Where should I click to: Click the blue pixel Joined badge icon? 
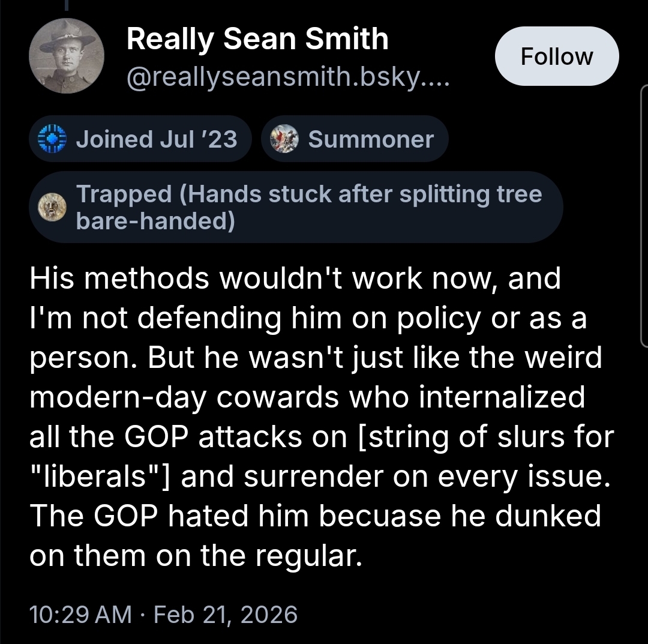tap(50, 139)
